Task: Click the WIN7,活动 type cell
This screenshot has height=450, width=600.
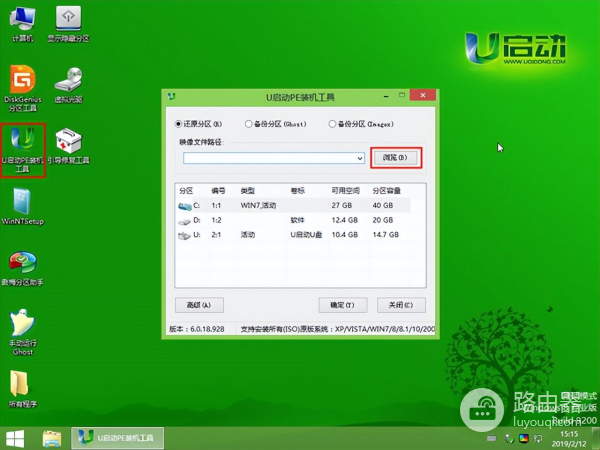Action: 258,205
